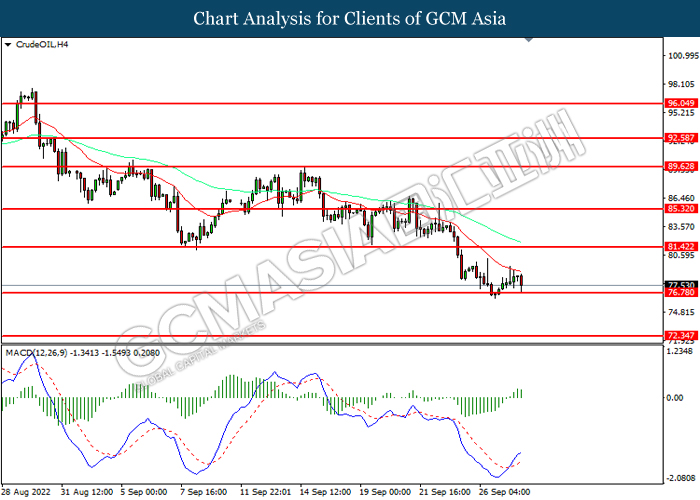Select the 85.320 price level label
Image resolution: width=700 pixels, height=500 pixels.
pyautogui.click(x=681, y=209)
